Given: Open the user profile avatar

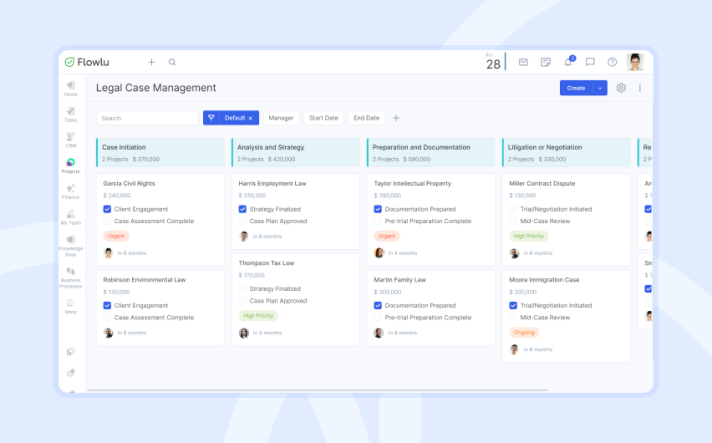Looking at the screenshot, I should click(635, 62).
